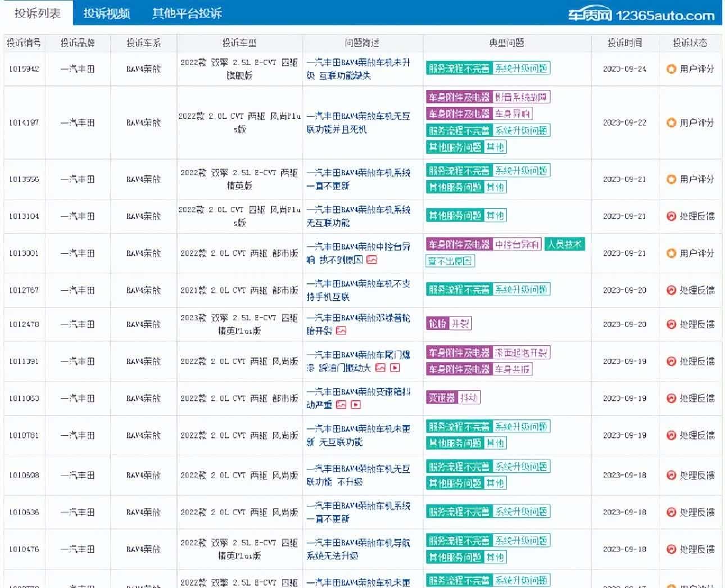
Task: Switch to the 投诉视频 tab
Action: [x=107, y=13]
